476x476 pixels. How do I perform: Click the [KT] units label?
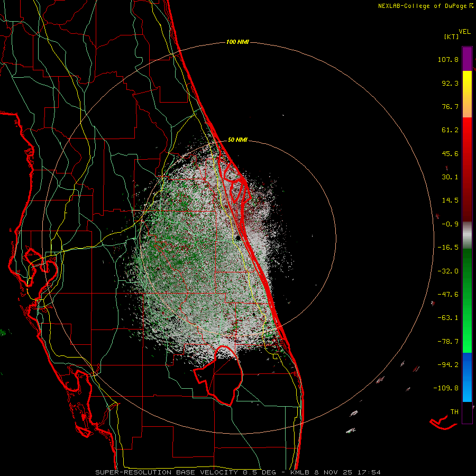tap(452, 36)
